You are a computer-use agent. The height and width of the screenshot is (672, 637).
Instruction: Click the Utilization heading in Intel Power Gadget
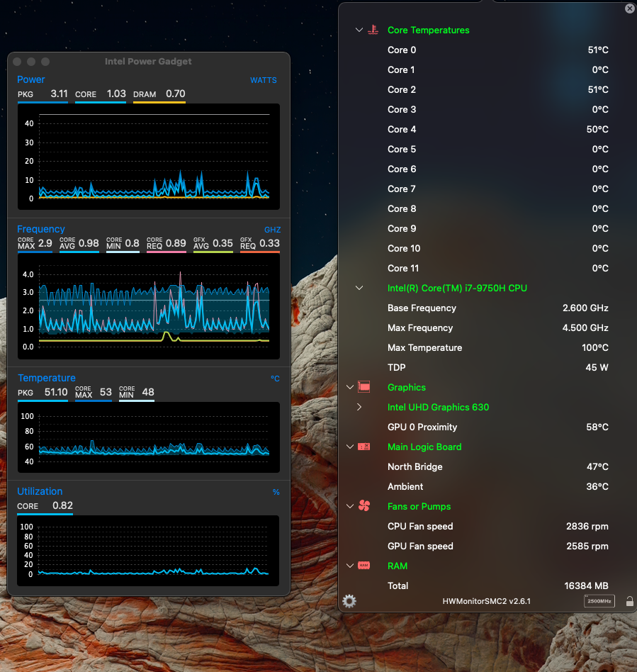40,491
